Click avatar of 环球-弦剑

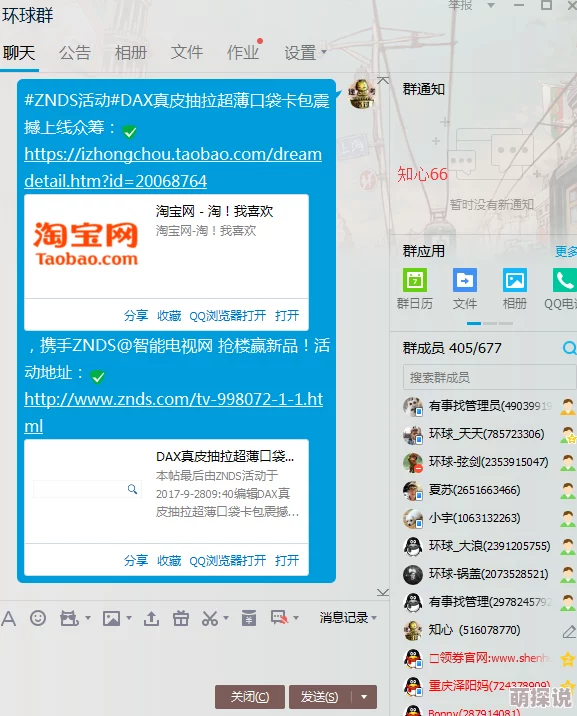(x=413, y=462)
